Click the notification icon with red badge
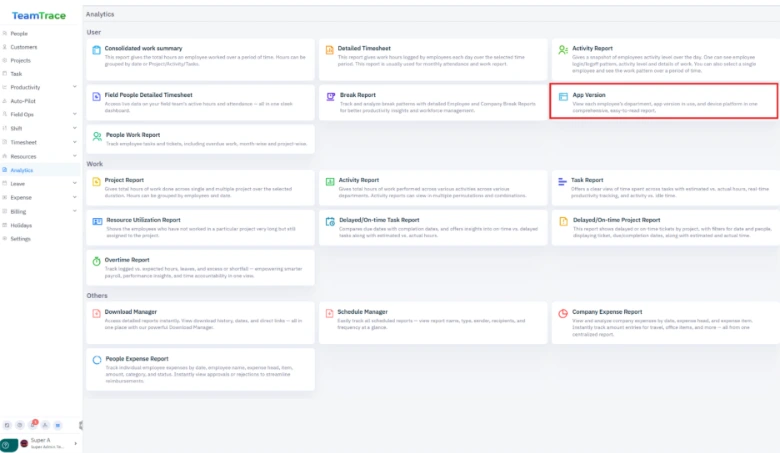Screen dimensions: 780x453 click(31, 425)
